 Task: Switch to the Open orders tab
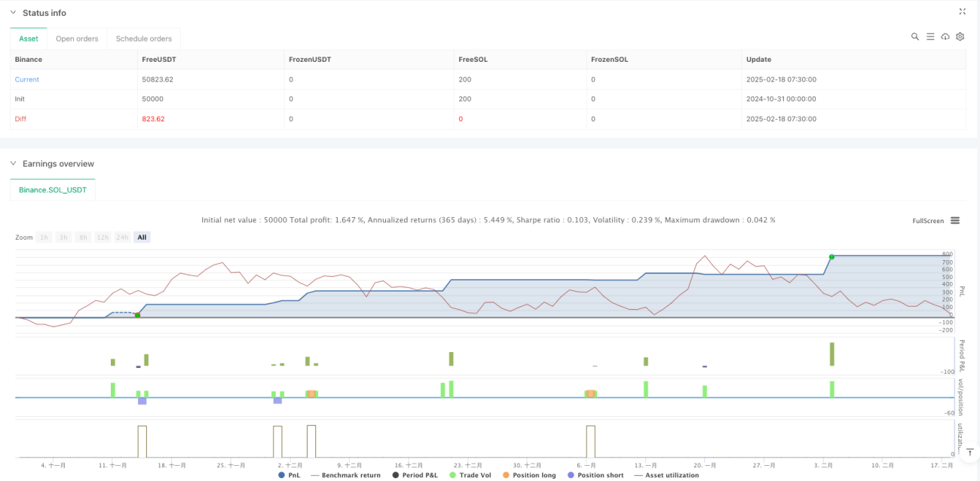click(76, 38)
